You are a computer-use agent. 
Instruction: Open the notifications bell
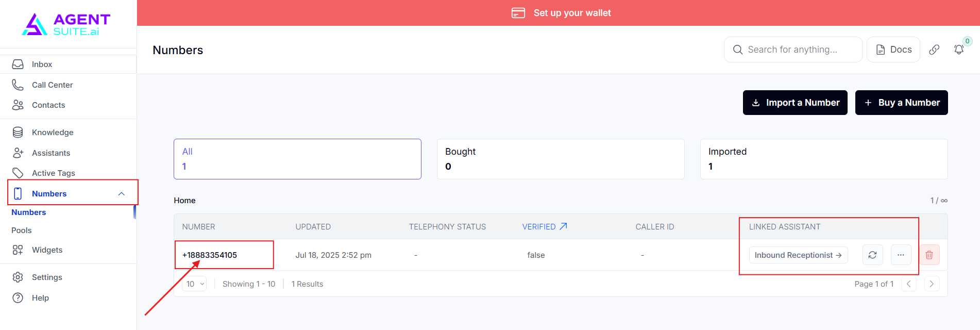(958, 49)
